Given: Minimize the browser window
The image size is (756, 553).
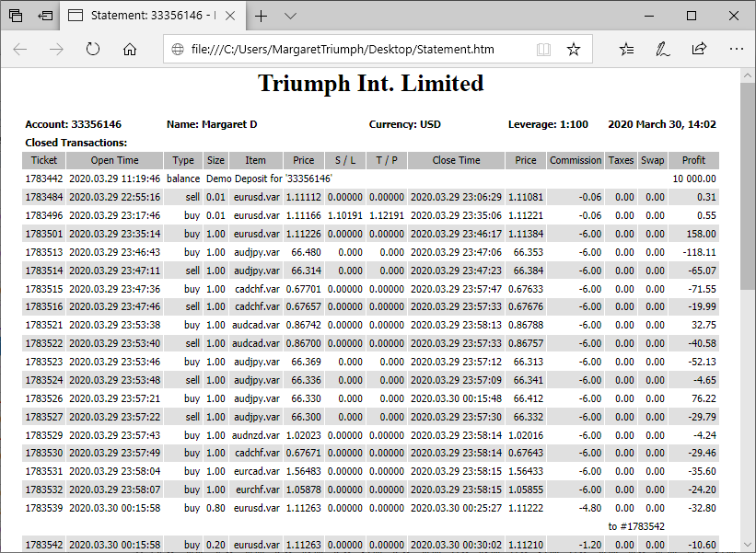Looking at the screenshot, I should (x=649, y=16).
